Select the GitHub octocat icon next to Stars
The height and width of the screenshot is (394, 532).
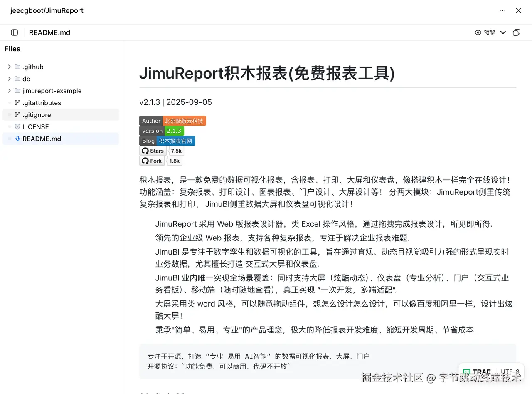click(x=145, y=151)
